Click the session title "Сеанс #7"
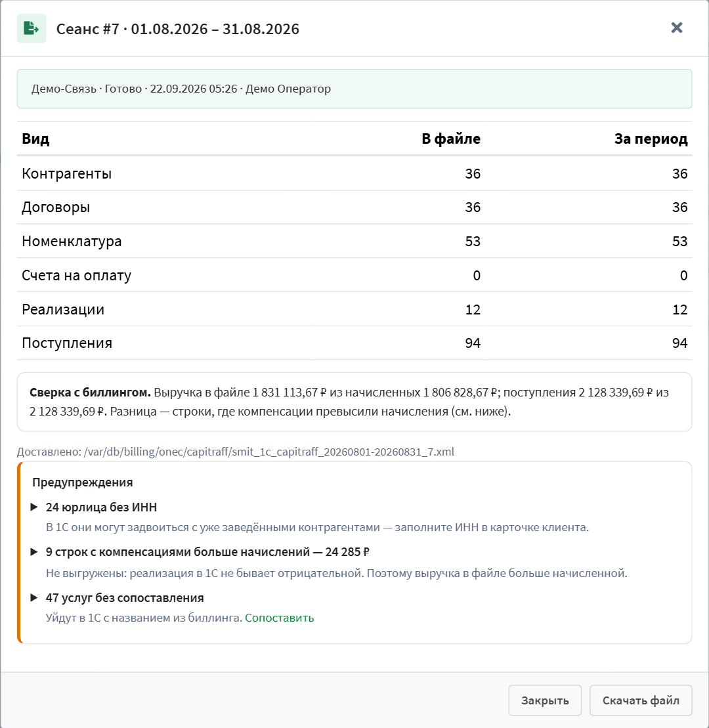 click(178, 29)
